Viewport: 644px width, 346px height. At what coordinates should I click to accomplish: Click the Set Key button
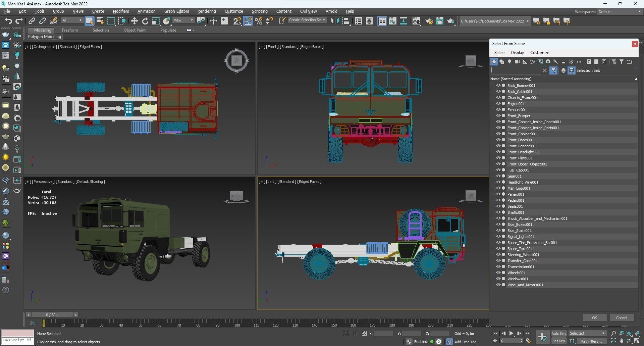558,341
